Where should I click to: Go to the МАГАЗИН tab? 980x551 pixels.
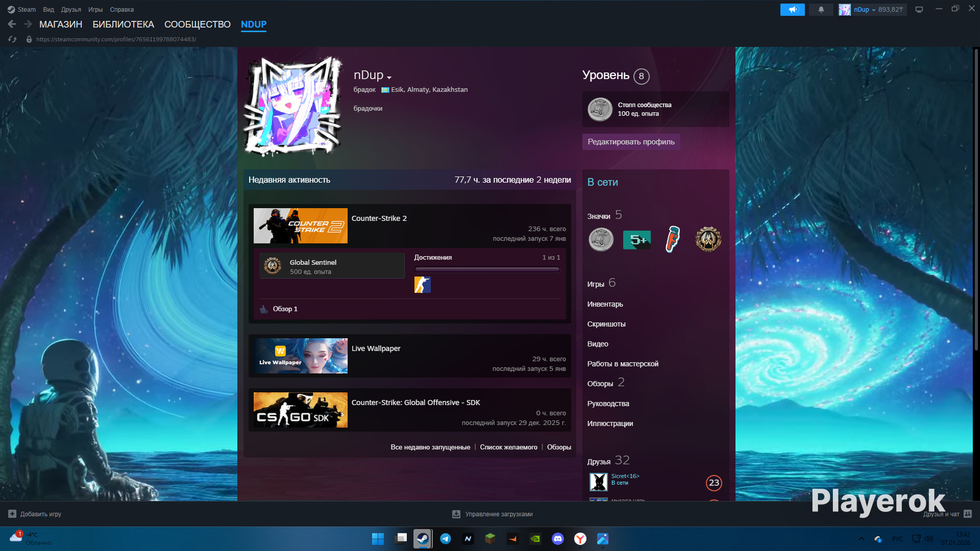(61, 24)
